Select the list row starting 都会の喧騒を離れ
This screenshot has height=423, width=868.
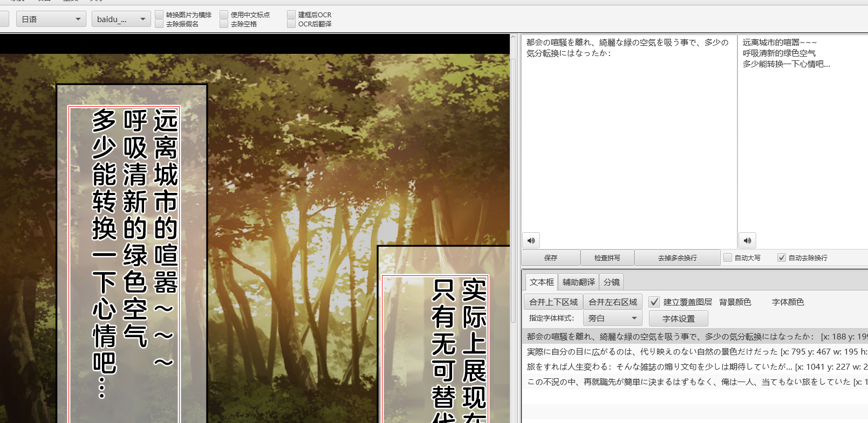click(695, 336)
